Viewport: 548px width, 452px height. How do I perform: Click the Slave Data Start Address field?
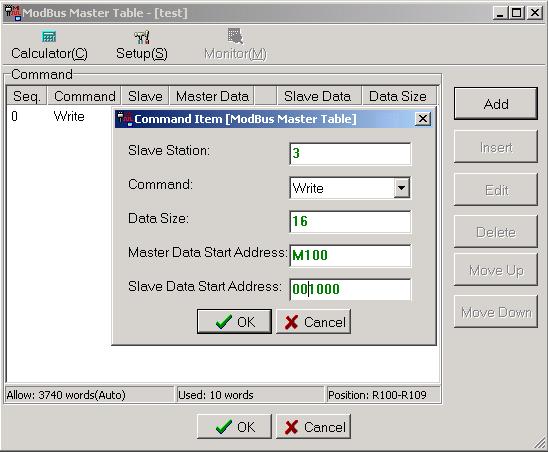pyautogui.click(x=350, y=289)
